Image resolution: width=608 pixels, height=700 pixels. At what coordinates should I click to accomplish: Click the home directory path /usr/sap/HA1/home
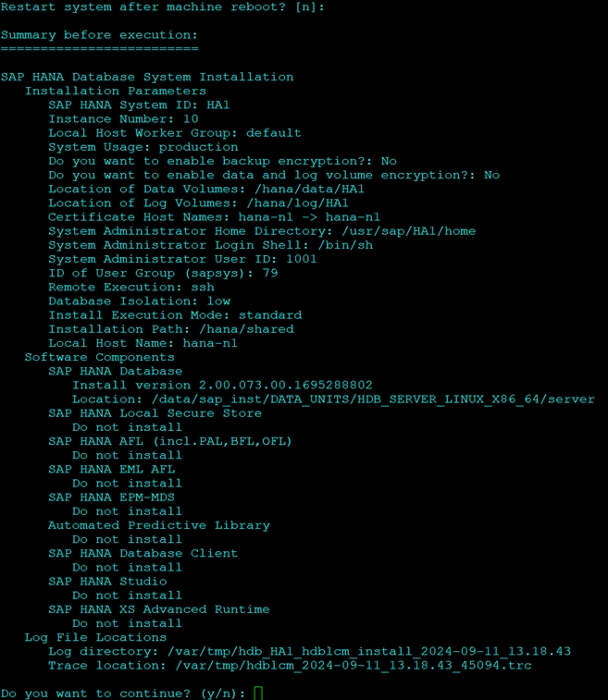[408, 231]
